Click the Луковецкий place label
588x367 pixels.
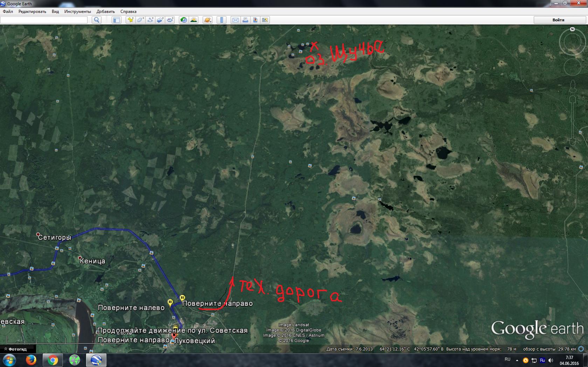[194, 340]
